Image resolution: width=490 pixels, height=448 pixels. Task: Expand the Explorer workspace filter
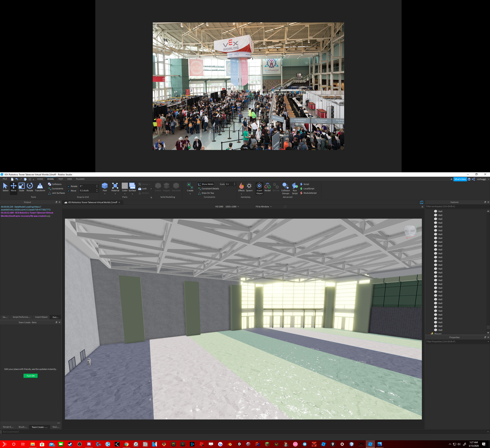click(455, 207)
